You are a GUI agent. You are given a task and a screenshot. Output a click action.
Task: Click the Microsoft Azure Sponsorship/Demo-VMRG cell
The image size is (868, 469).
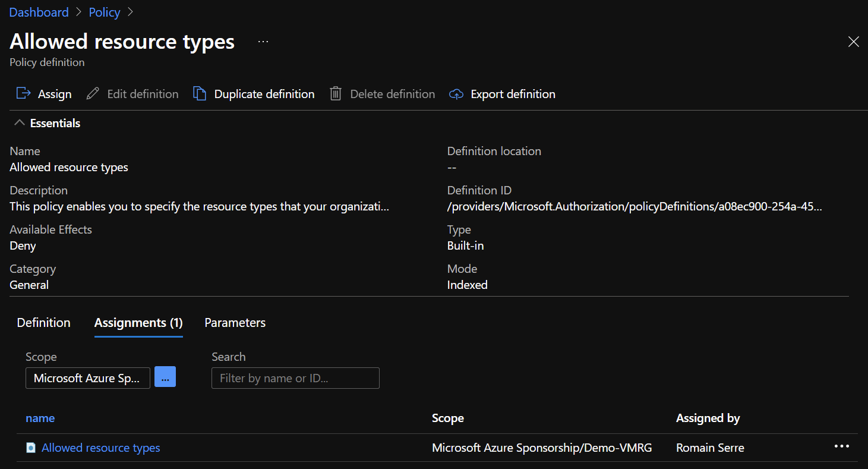click(x=542, y=448)
